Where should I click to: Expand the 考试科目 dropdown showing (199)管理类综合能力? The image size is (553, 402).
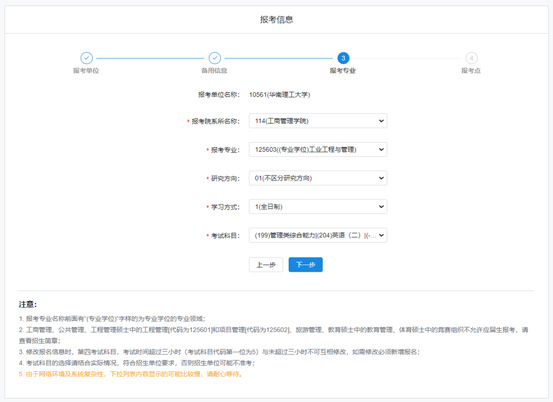tap(318, 235)
